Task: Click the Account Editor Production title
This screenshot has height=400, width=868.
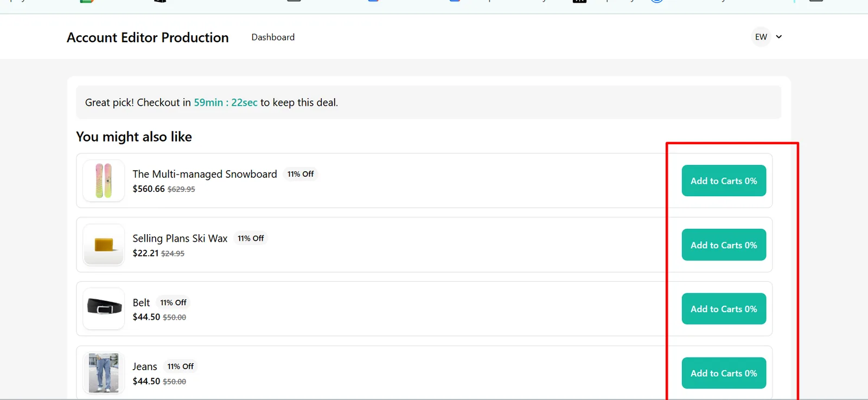Action: click(148, 37)
